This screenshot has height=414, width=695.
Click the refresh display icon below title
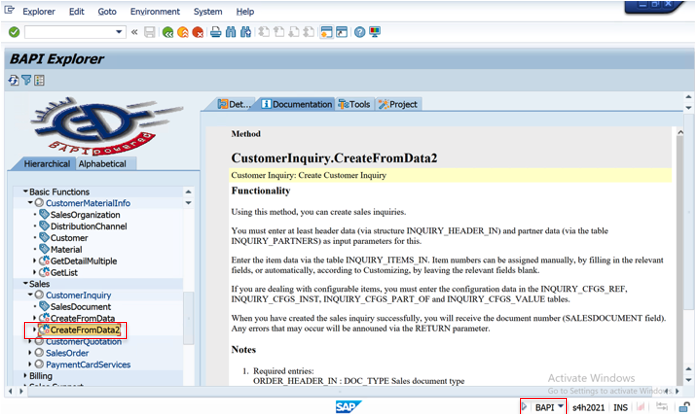[14, 80]
